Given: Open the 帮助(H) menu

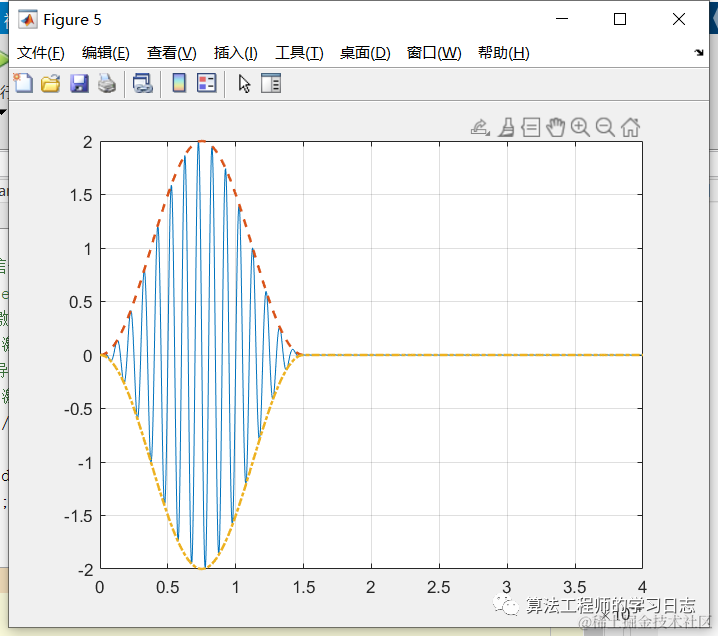Looking at the screenshot, I should pyautogui.click(x=504, y=53).
